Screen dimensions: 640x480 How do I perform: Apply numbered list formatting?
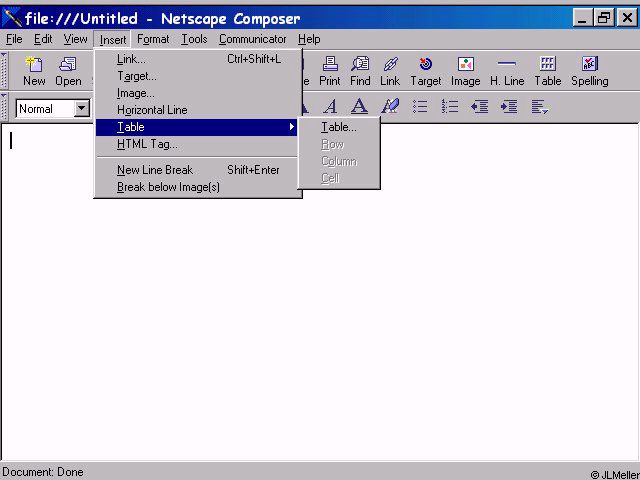450,107
